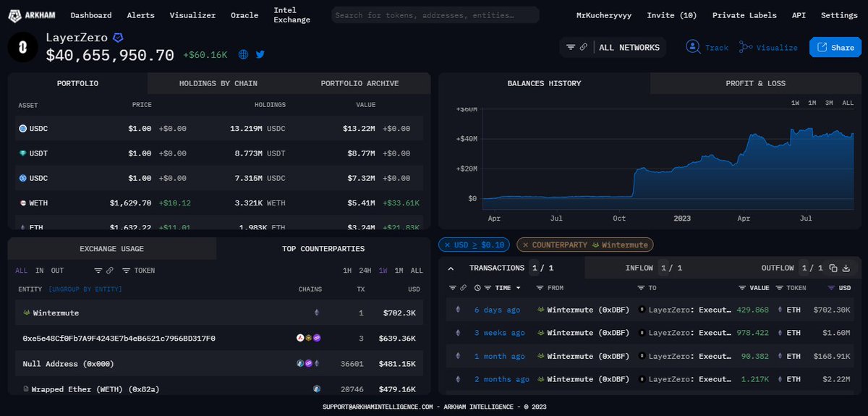Set balances chart range to ALL
The image size is (868, 416).
[848, 103]
